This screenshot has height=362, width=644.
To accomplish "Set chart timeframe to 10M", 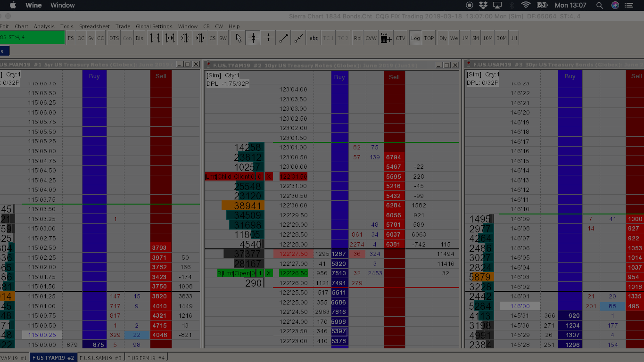I will pos(487,38).
